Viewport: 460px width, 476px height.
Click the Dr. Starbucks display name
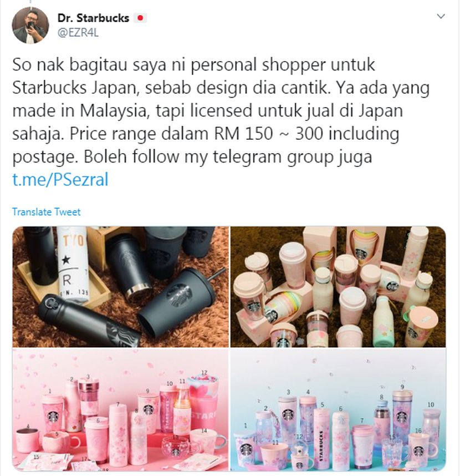pos(94,18)
